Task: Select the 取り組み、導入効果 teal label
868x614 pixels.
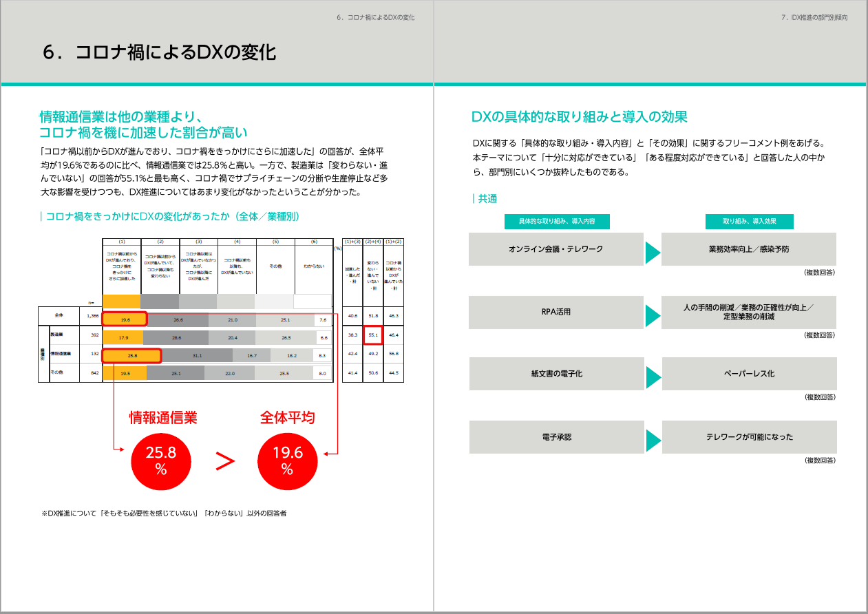Action: (x=749, y=222)
